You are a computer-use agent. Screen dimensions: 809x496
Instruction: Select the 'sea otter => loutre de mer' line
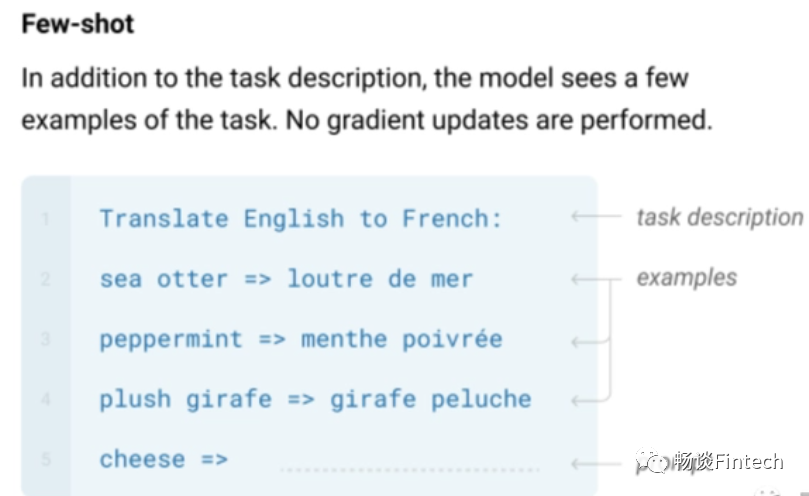[286, 279]
